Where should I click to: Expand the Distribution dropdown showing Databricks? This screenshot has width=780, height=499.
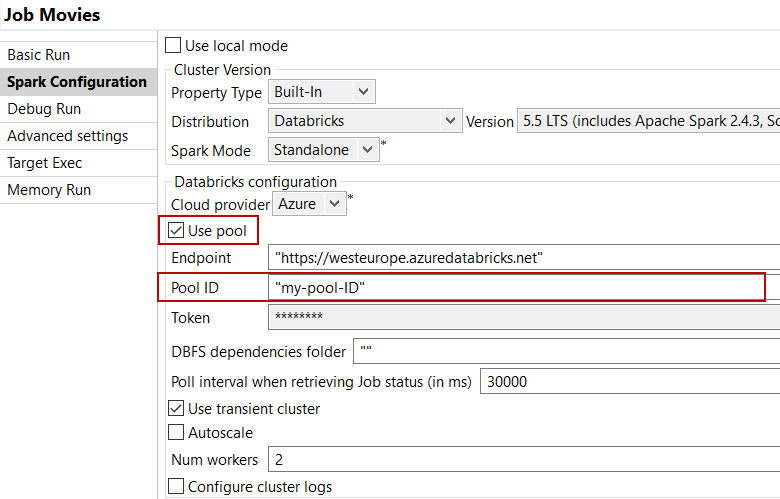coord(364,121)
